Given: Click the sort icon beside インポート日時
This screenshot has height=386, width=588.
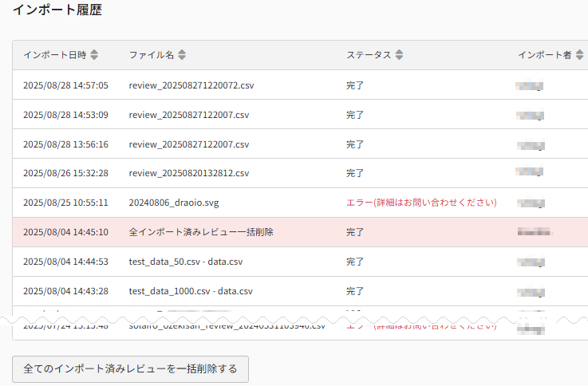Looking at the screenshot, I should 94,55.
